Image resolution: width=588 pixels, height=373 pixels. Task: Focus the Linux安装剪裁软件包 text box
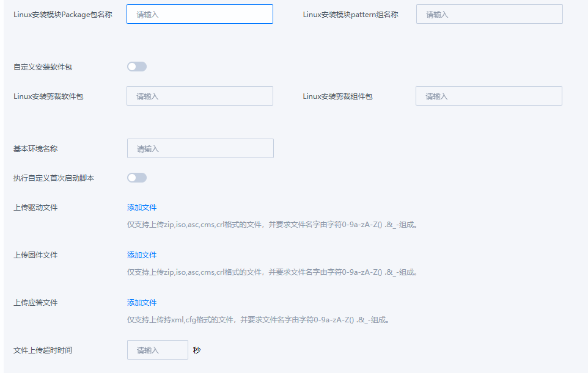(x=199, y=96)
